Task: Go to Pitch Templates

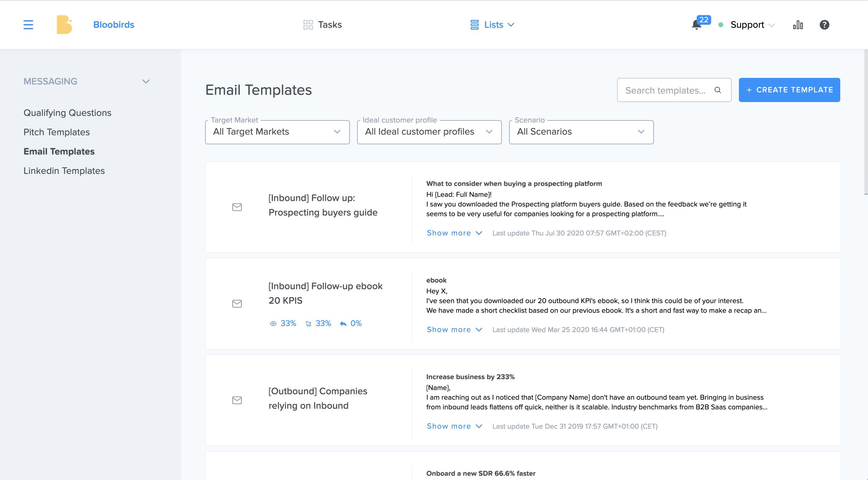Action: click(x=57, y=132)
